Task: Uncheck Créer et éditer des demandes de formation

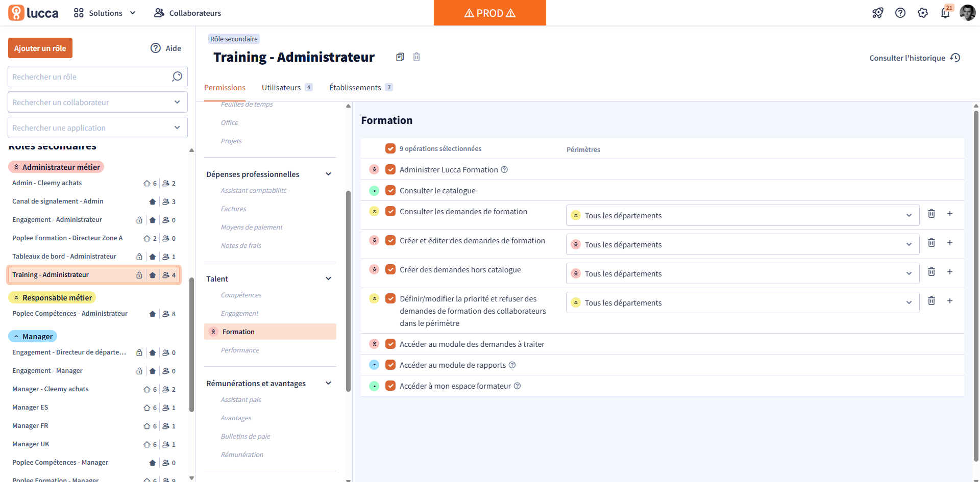Action: point(390,240)
